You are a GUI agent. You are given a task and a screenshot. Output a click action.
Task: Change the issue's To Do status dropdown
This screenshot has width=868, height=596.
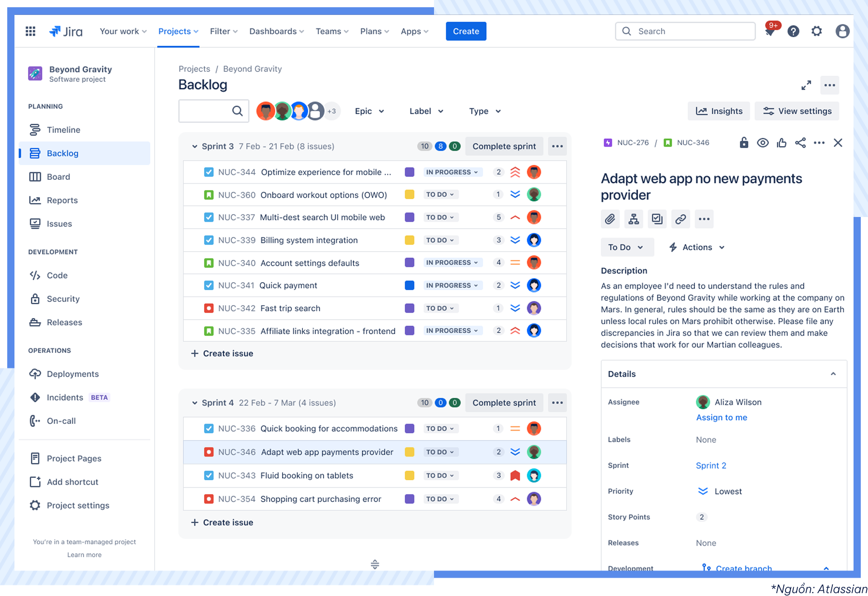[627, 247]
